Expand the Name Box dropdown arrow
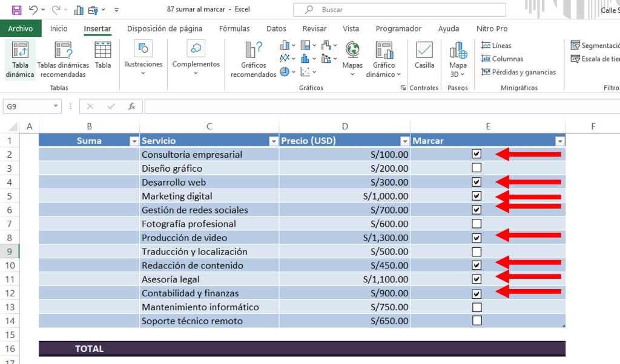Image resolution: width=620 pixels, height=364 pixels. click(56, 106)
